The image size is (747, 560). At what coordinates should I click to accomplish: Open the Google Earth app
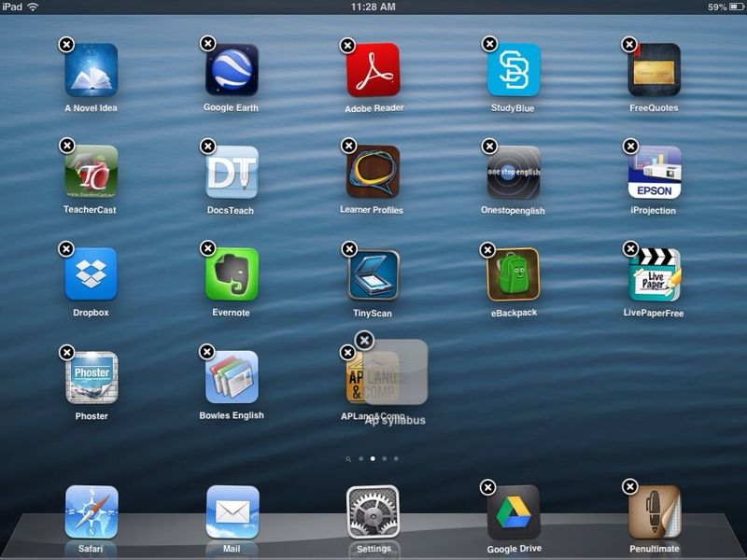[x=232, y=70]
